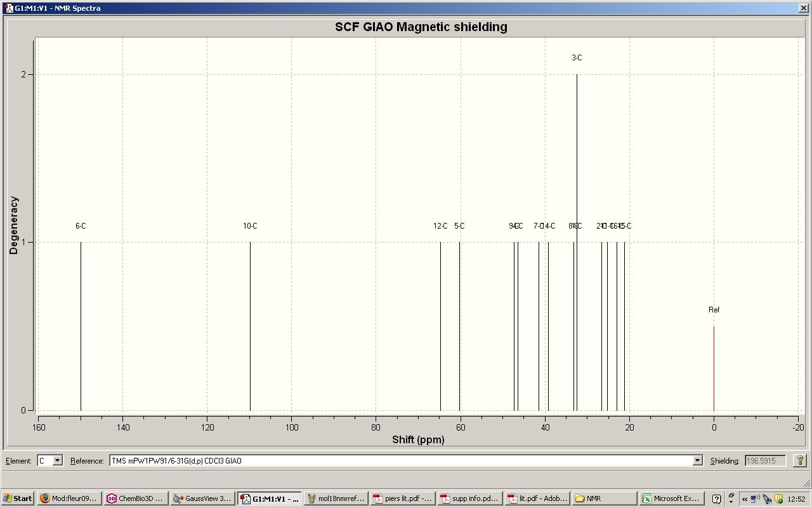Select the 6-C peak label
This screenshot has height=508, width=812.
pos(81,226)
